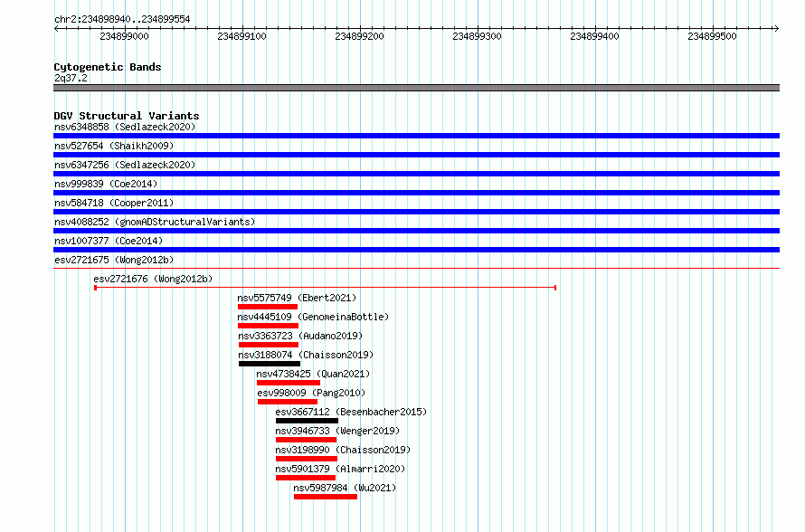805x532 pixels.
Task: Click the red bar for nsv3946733
Action: pos(306,440)
